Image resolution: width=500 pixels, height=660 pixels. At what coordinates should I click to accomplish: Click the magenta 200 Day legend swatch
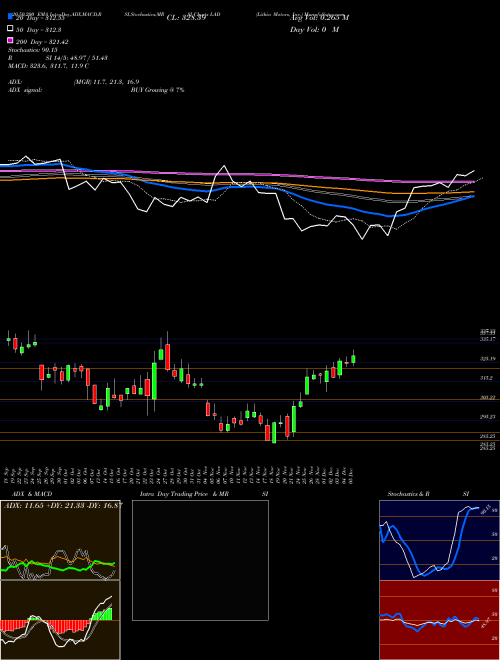(x=11, y=40)
